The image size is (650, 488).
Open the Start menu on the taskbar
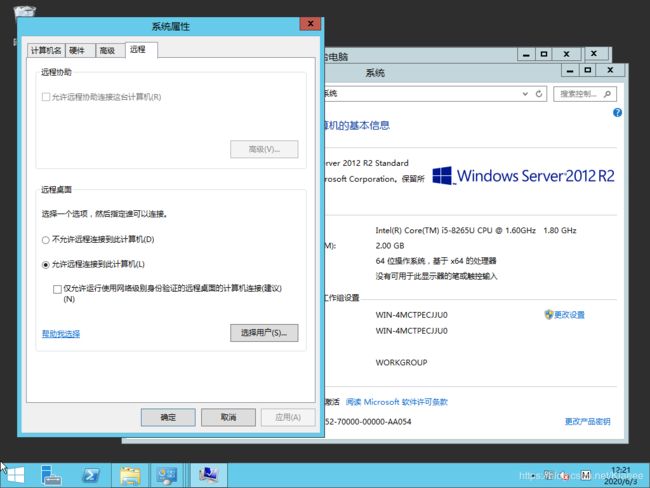click(16, 475)
